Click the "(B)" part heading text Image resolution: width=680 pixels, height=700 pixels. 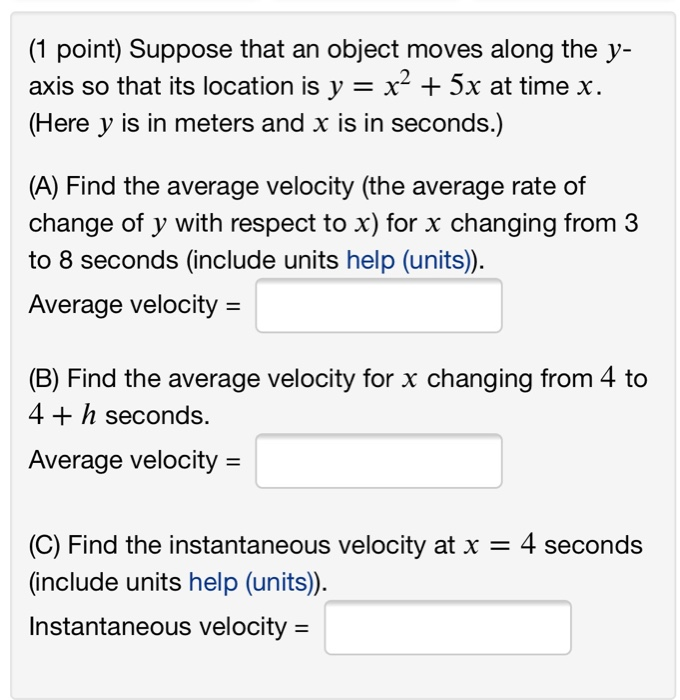point(44,379)
